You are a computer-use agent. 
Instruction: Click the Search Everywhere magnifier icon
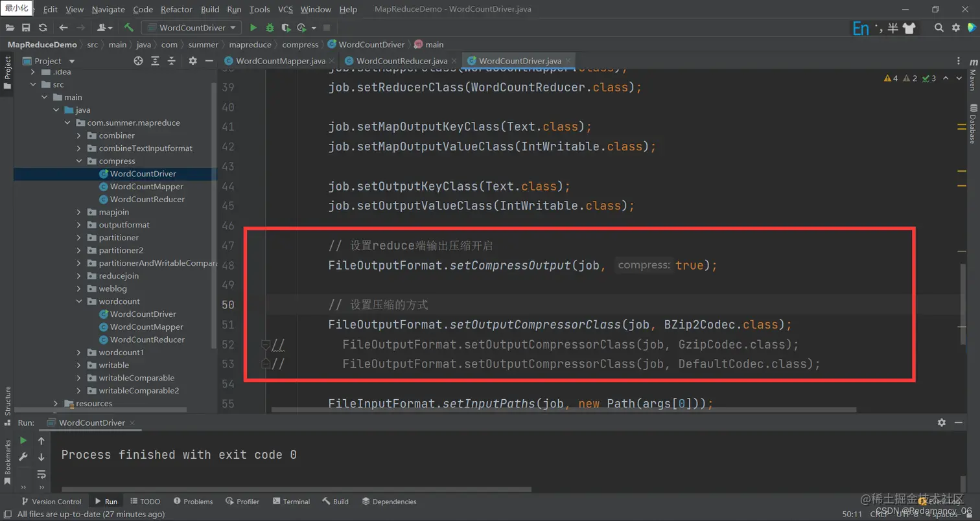(x=939, y=28)
